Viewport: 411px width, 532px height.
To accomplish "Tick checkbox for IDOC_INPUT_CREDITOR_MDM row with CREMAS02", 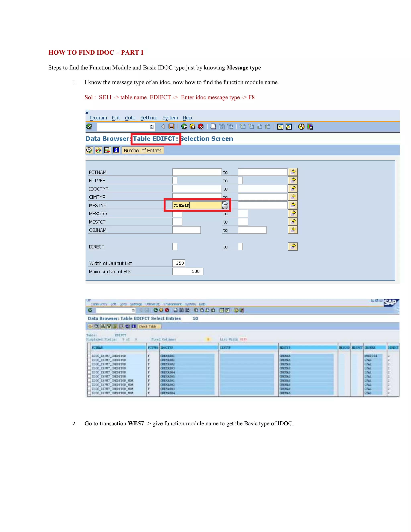I will click(x=89, y=385).
